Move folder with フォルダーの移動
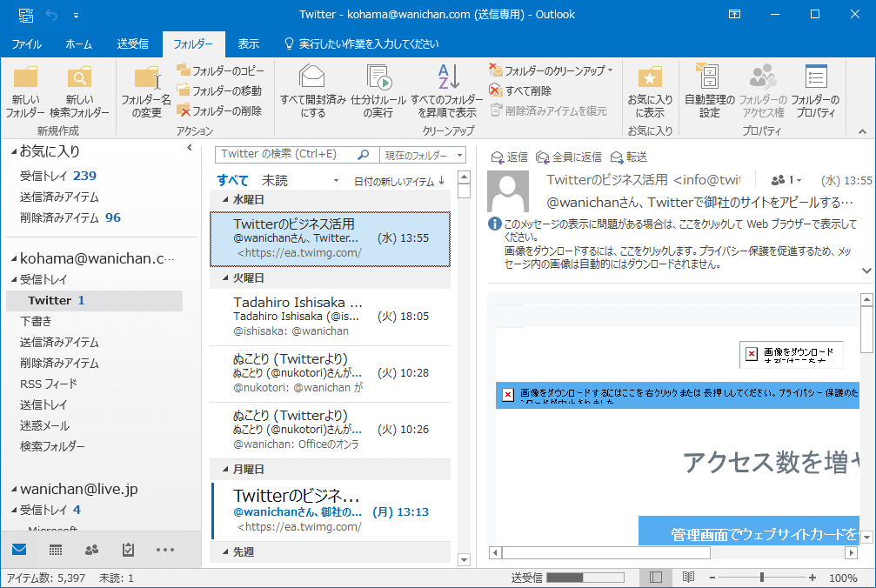The height and width of the screenshot is (588, 876). point(219,90)
